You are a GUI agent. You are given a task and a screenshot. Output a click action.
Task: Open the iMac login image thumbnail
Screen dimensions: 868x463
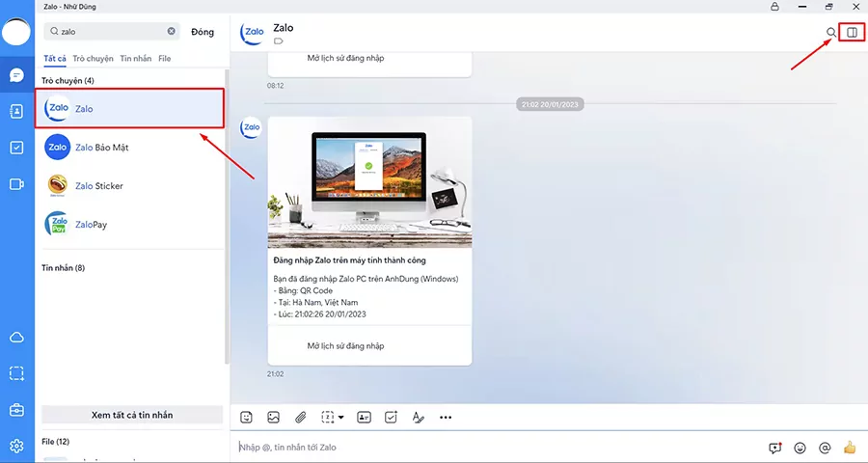tap(369, 182)
